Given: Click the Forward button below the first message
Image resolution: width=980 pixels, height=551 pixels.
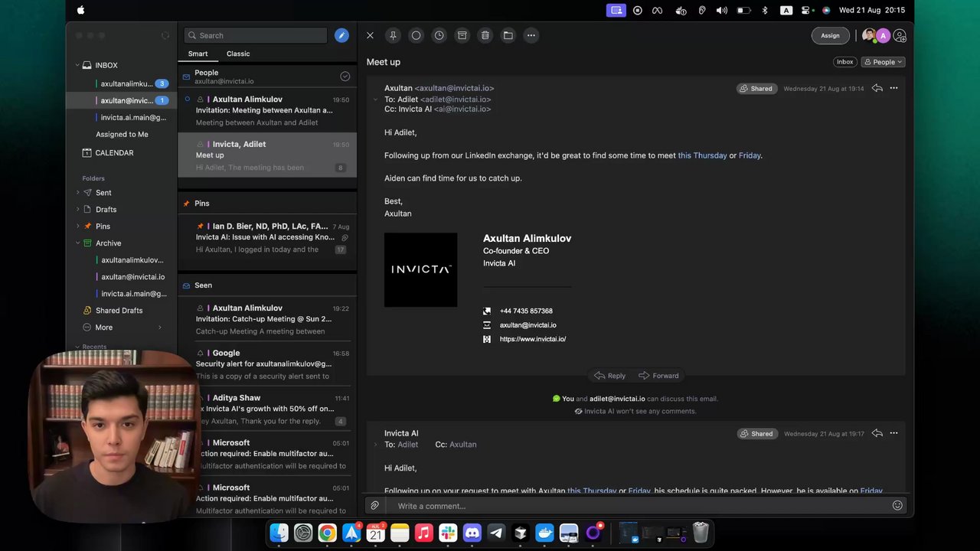Looking at the screenshot, I should [x=658, y=376].
